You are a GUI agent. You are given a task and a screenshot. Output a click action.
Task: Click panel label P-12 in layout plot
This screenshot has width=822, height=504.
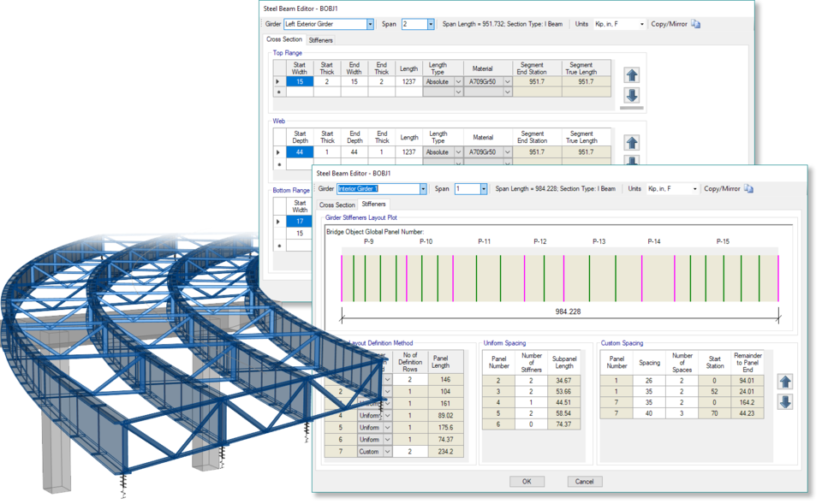pos(540,241)
